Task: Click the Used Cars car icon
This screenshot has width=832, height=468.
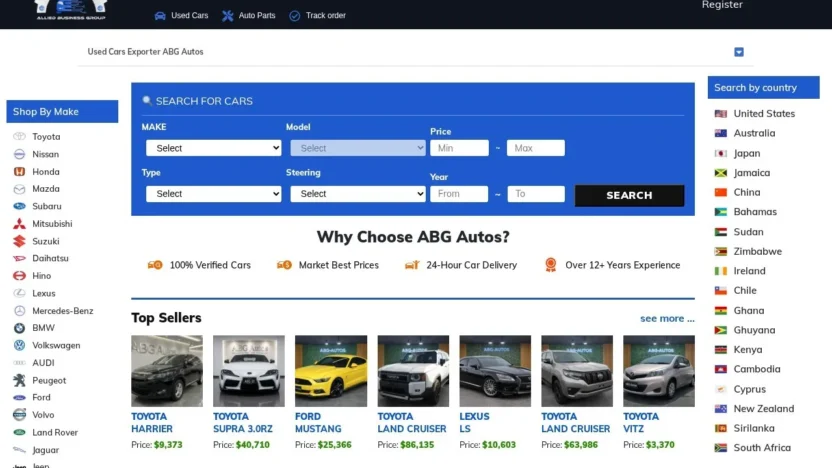Action: (x=160, y=16)
